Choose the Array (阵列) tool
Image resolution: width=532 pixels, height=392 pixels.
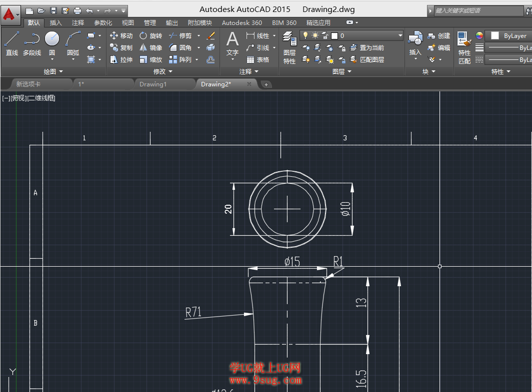click(x=180, y=59)
